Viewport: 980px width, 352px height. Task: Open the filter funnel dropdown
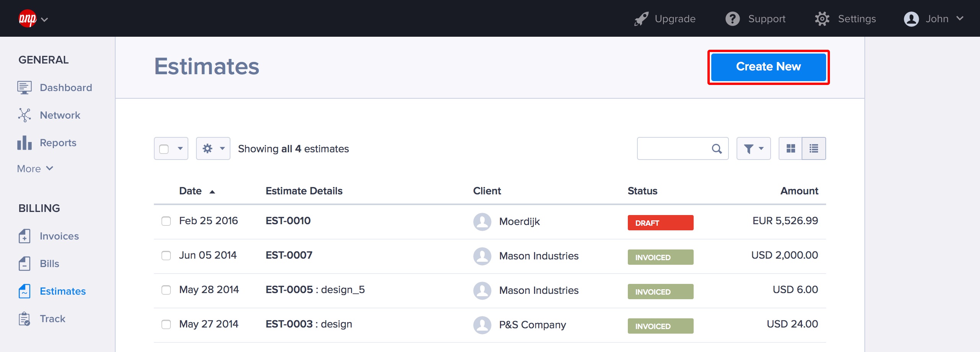[753, 148]
